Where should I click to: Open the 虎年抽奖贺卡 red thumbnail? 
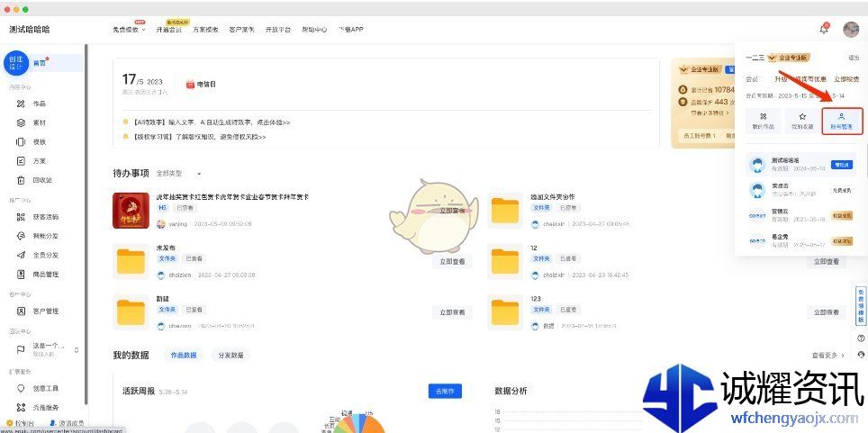click(131, 211)
